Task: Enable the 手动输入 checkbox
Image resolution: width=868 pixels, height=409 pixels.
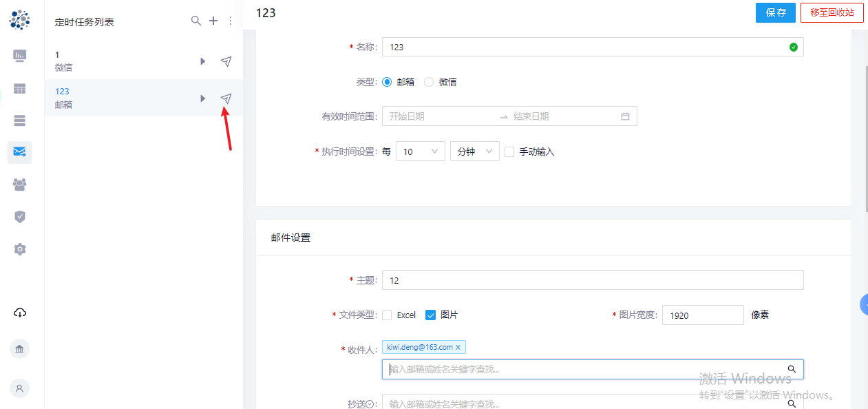Action: [x=509, y=151]
